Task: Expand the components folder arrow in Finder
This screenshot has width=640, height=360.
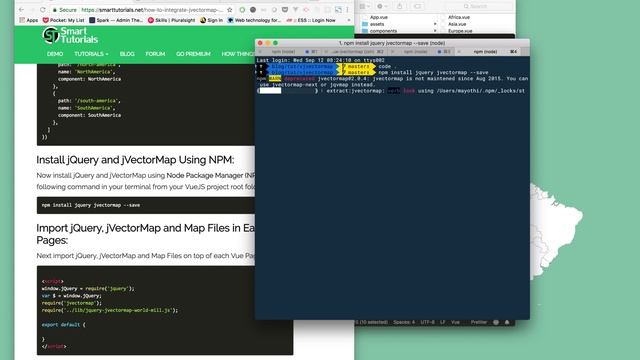Action: click(x=435, y=31)
